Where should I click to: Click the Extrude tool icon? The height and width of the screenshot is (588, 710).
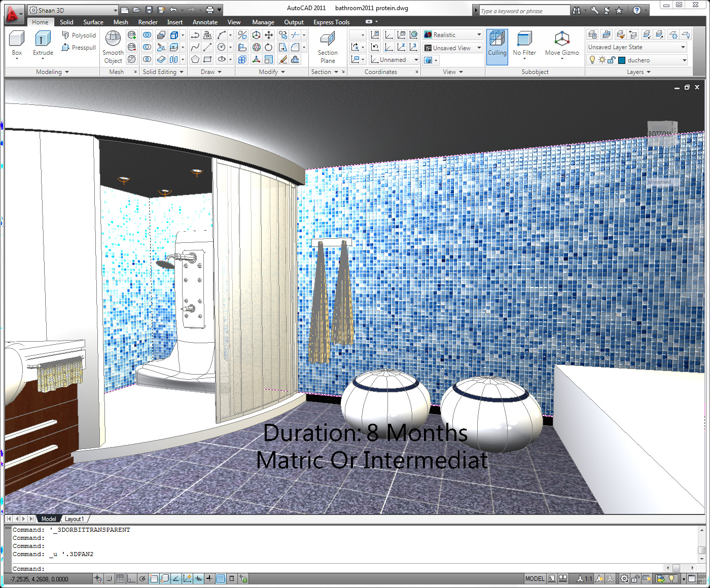pyautogui.click(x=43, y=40)
